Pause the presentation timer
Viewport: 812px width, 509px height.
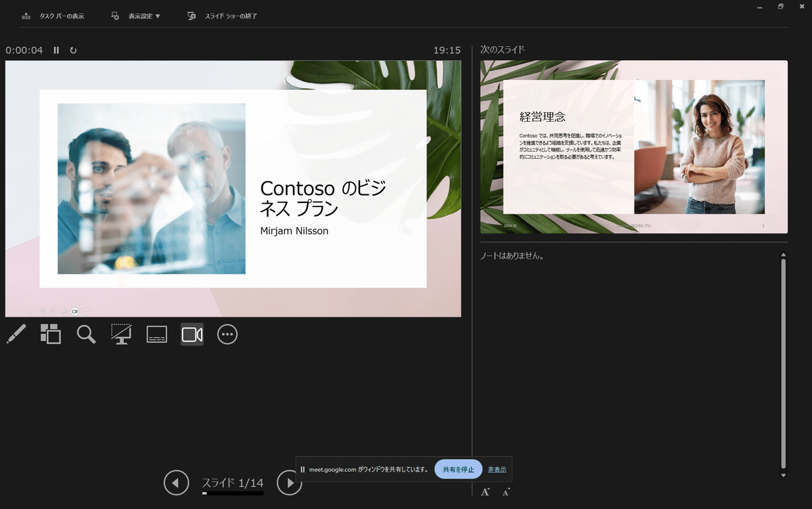coord(56,50)
